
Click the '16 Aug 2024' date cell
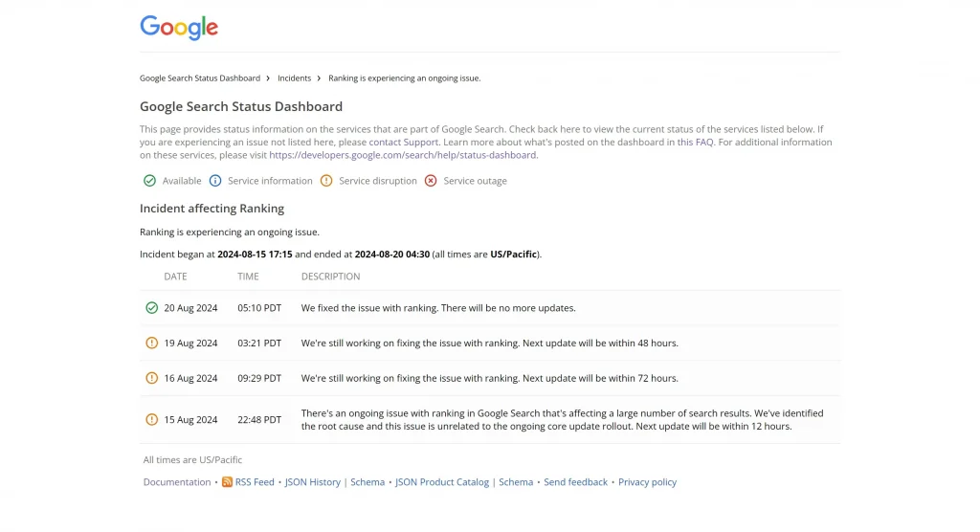point(190,378)
